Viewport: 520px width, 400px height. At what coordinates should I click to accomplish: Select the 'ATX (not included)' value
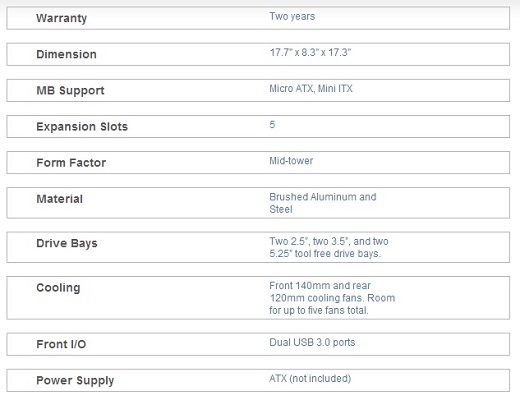pos(310,379)
